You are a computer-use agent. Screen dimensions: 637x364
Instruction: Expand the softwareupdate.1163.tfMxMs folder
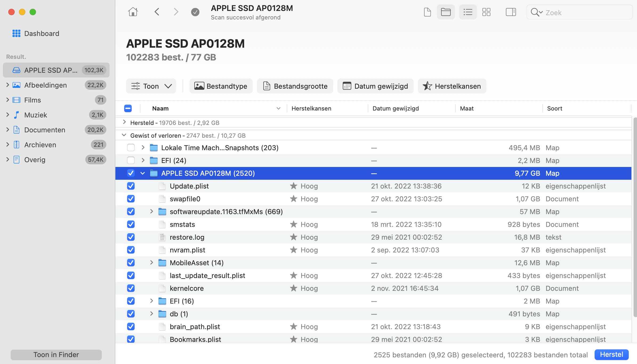(x=151, y=211)
